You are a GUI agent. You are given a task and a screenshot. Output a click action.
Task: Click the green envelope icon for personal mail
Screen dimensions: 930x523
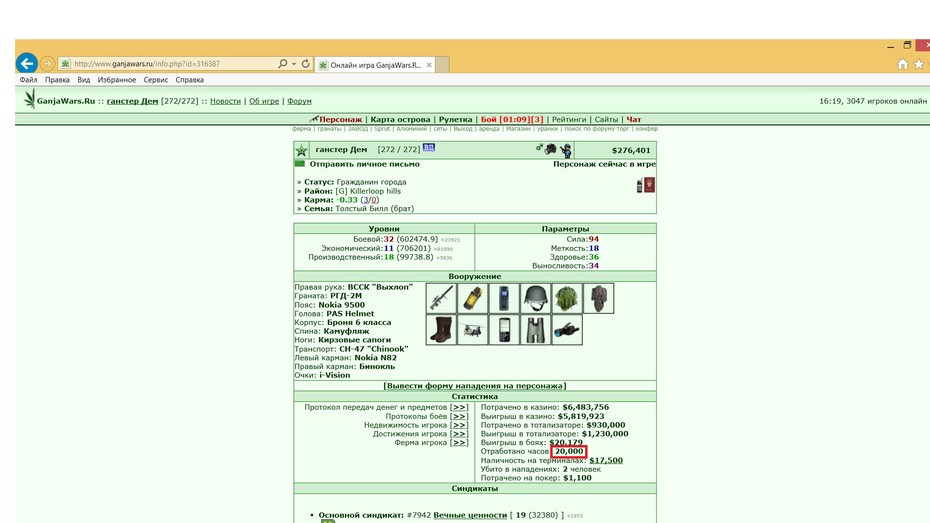coord(300,164)
